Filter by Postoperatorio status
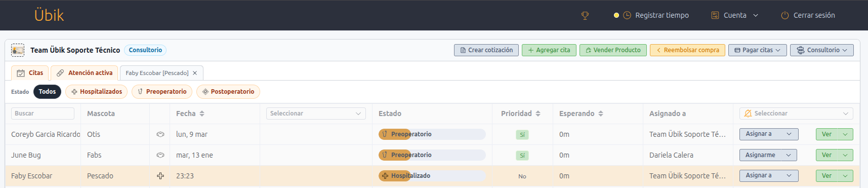The image size is (868, 188). tap(228, 92)
